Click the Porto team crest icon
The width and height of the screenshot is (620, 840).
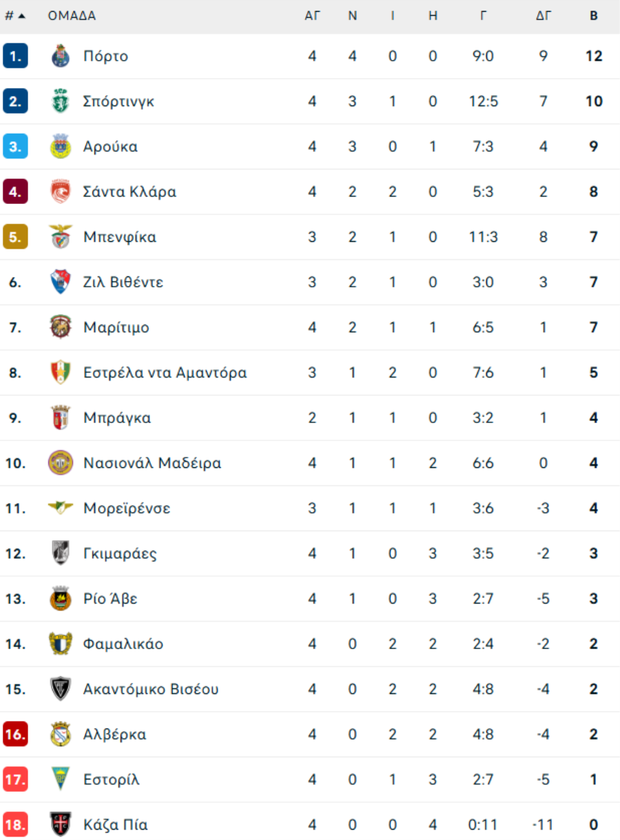tap(61, 57)
